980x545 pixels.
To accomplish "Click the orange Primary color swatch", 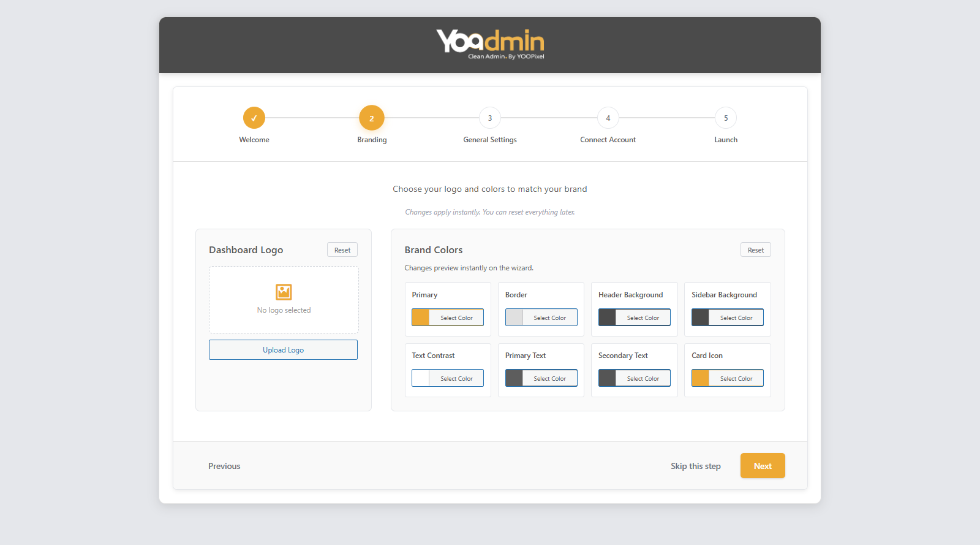I will point(421,318).
